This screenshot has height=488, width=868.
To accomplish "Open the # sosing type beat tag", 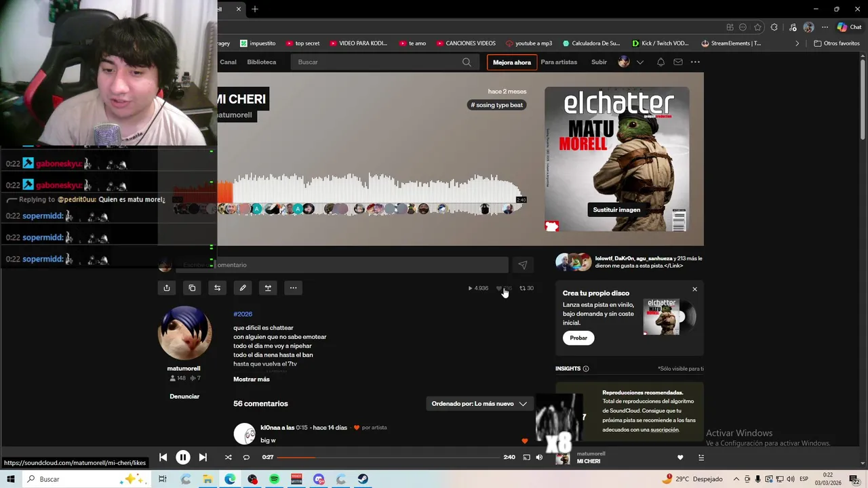I will click(x=498, y=105).
